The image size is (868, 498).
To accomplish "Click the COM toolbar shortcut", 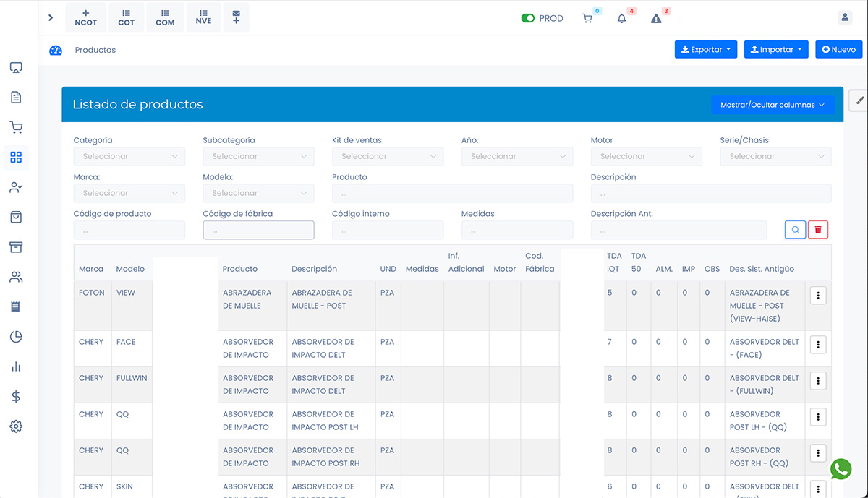I will tap(165, 17).
